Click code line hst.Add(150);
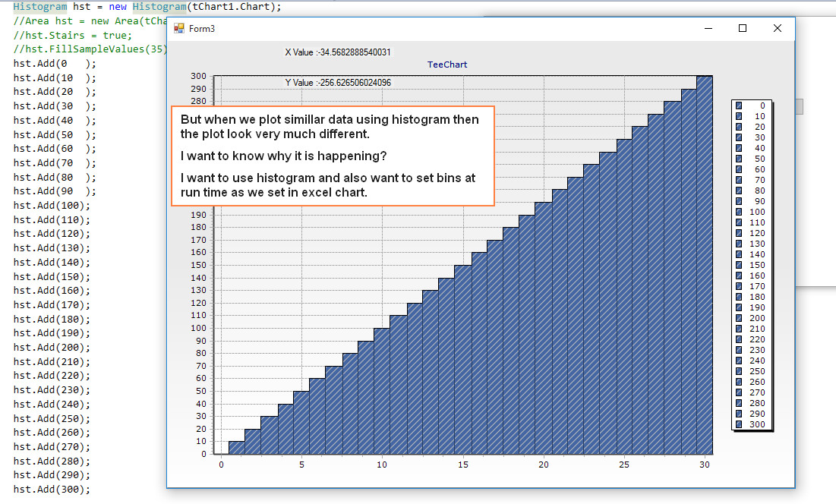Viewport: 836px width, 504px height. click(52, 276)
